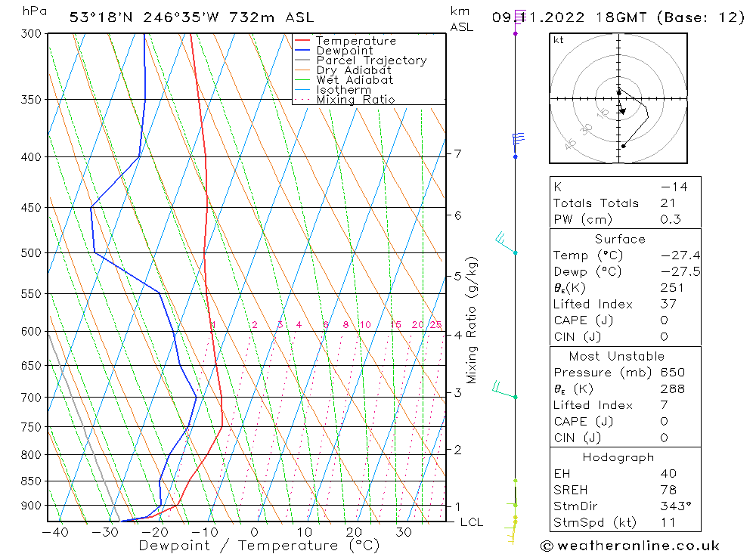
Task: Click the Most Unstable Pressure value 650
Action: coord(673,372)
